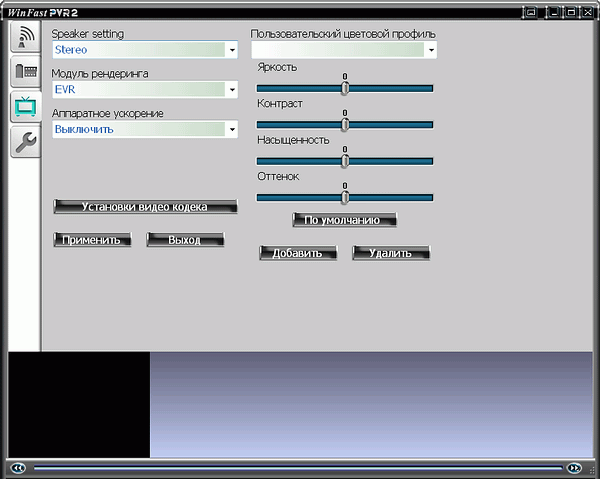This screenshot has height=479, width=600.
Task: Click the rewind arrow at bottom left
Action: coord(17,467)
